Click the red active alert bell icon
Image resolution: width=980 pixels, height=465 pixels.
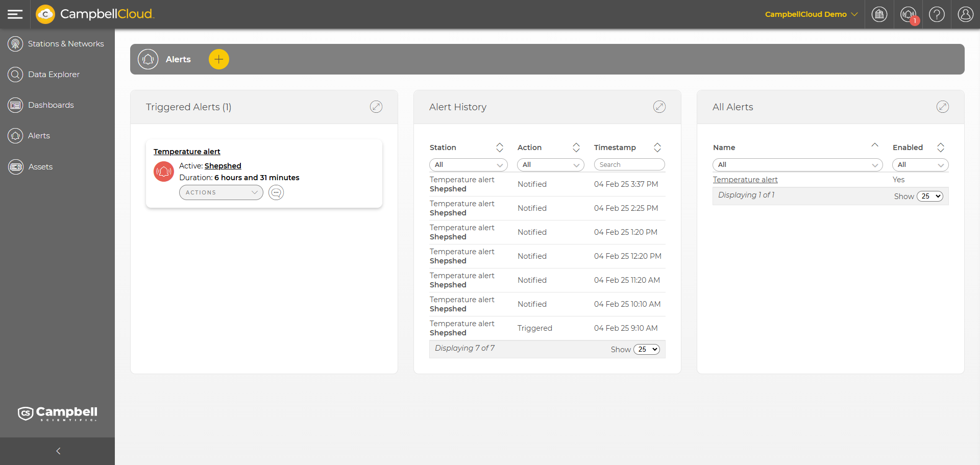164,172
